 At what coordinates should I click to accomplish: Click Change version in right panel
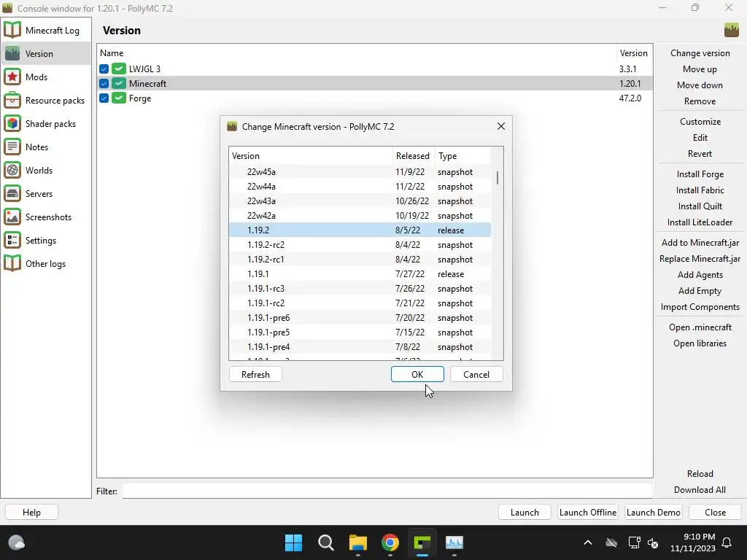[x=700, y=52]
